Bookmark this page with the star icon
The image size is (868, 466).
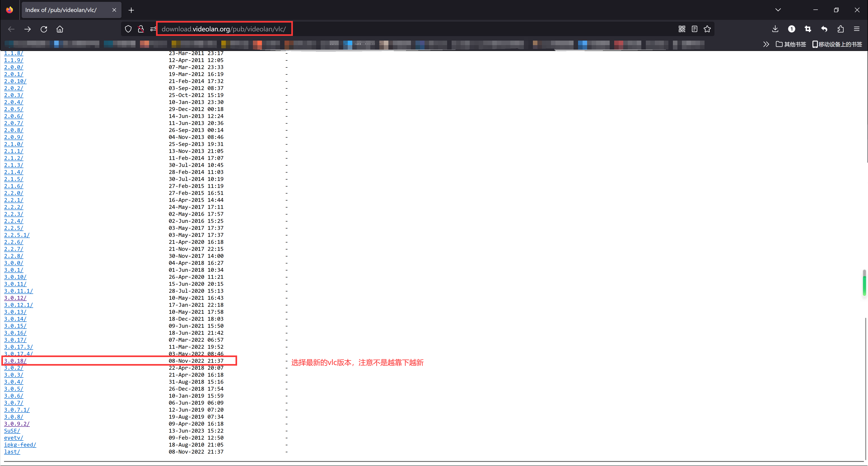pyautogui.click(x=707, y=29)
